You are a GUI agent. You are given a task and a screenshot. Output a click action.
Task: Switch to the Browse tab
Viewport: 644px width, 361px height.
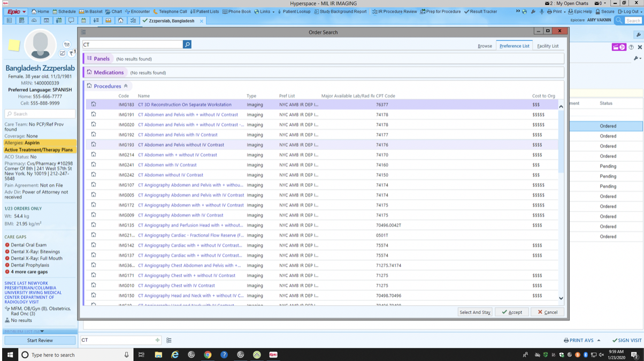[x=485, y=46]
